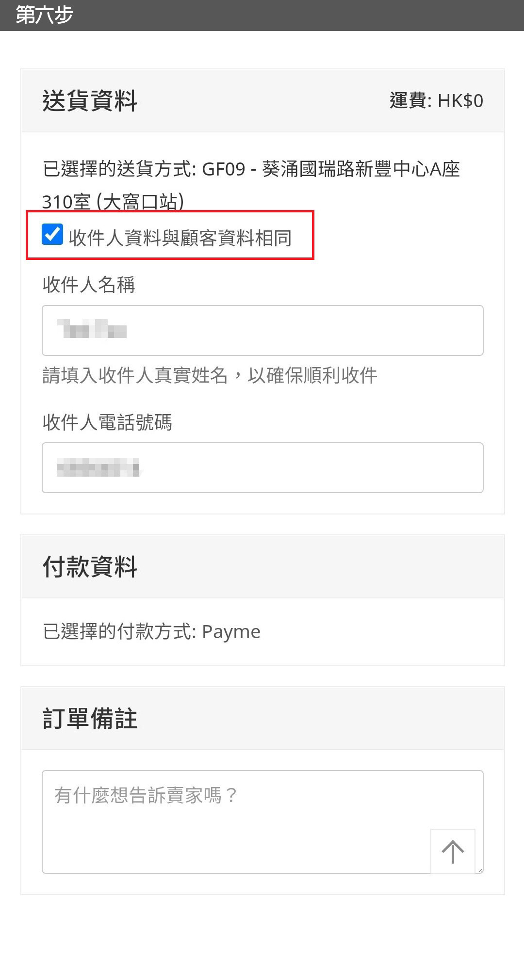Click the 運費: HK$0 shipping fee text
524x980 pixels.
click(436, 101)
